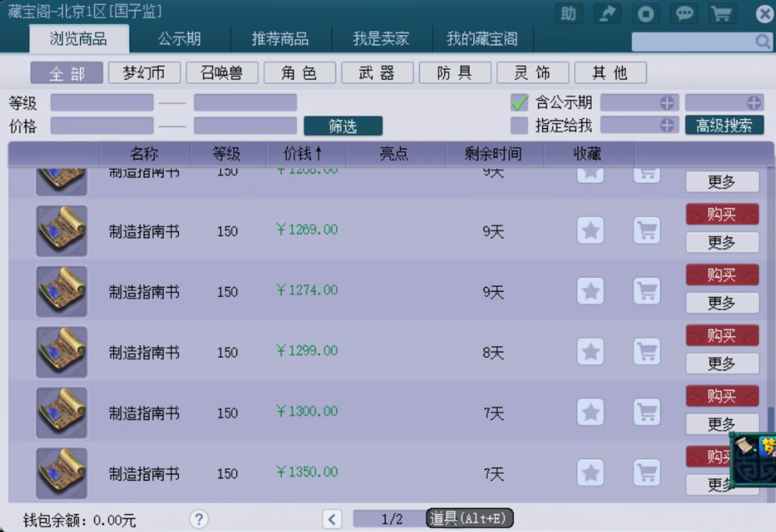Buy the ¥1299.00 制造指南书

(x=722, y=334)
